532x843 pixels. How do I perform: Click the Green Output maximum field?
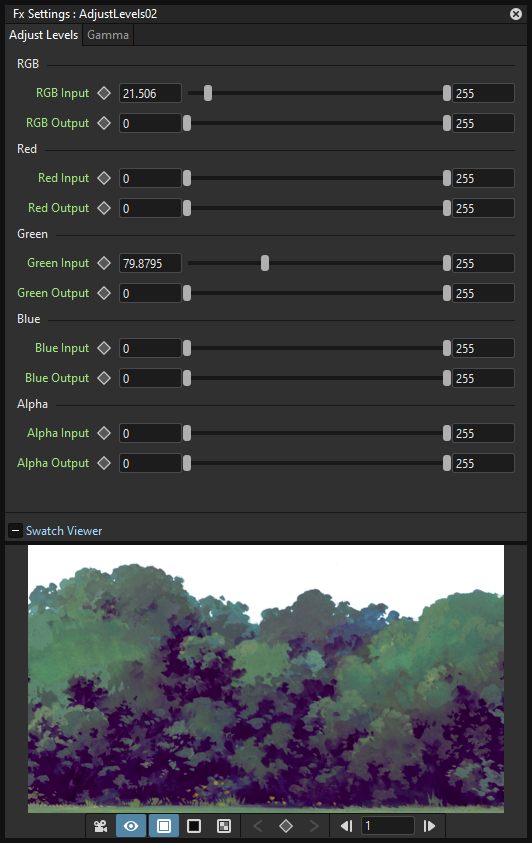(x=483, y=293)
